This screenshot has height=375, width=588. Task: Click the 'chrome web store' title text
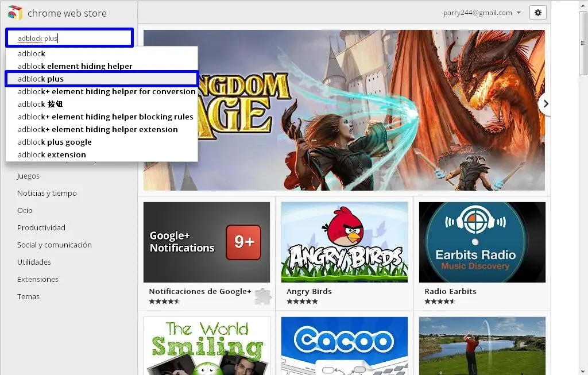point(67,14)
